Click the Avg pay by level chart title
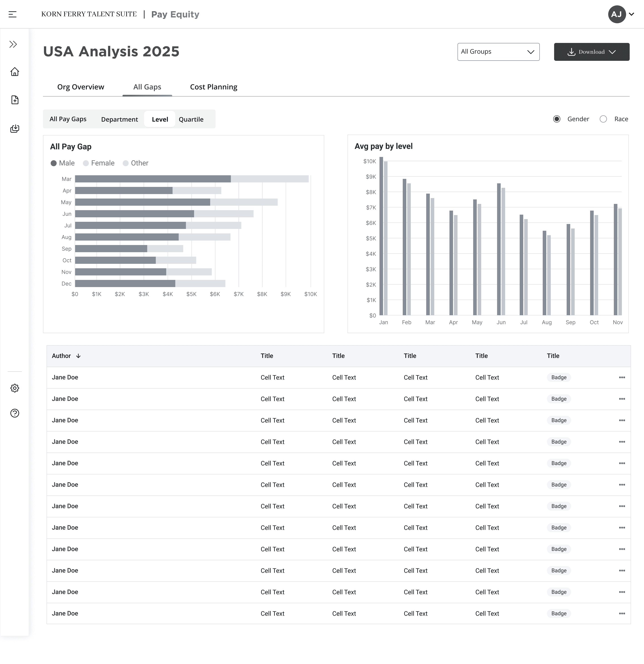This screenshot has height=664, width=644. pyautogui.click(x=383, y=146)
